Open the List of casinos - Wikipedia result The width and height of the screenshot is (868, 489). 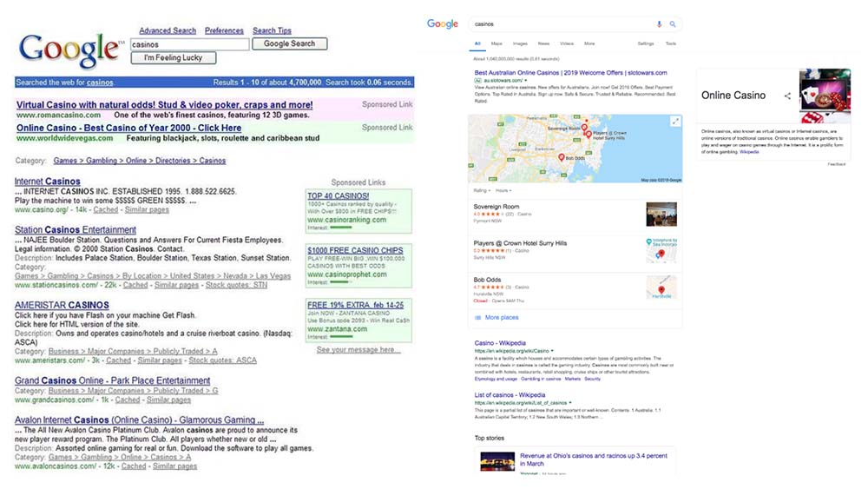point(510,395)
